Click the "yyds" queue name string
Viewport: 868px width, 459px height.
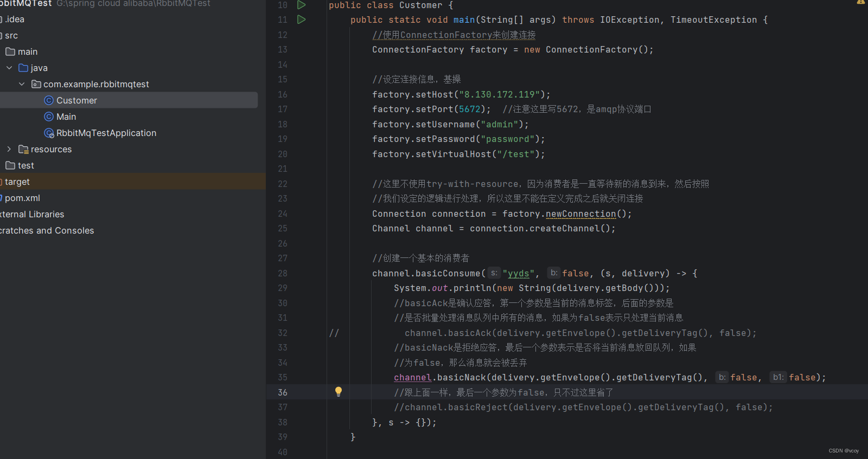(518, 273)
